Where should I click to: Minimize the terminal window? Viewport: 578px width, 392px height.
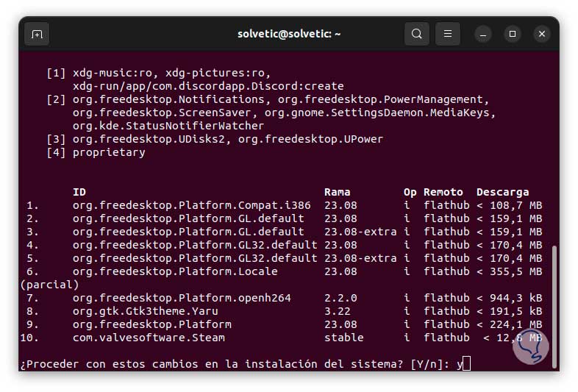(x=483, y=34)
